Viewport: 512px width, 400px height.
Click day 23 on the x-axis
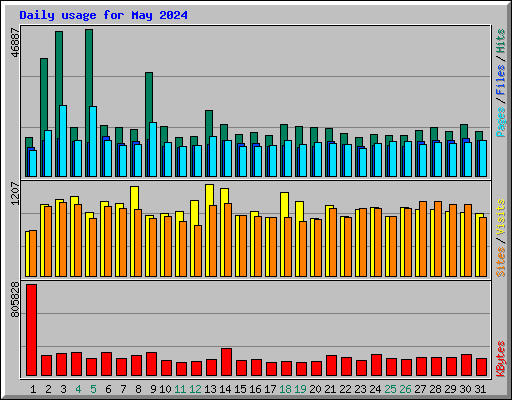(360, 389)
